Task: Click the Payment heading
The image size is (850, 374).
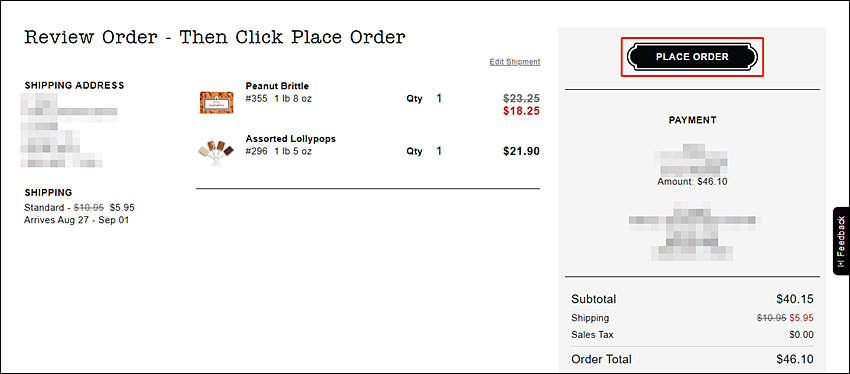Action: 692,120
